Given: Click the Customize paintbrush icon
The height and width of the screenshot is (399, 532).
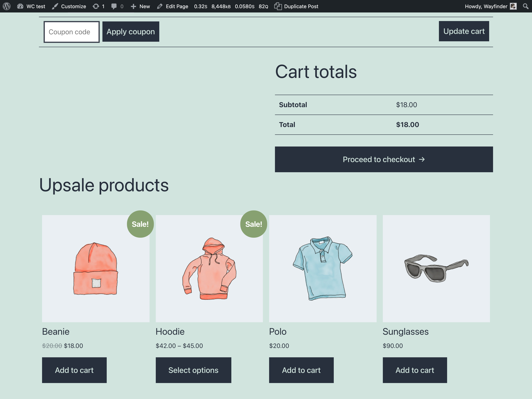Looking at the screenshot, I should coord(55,6).
